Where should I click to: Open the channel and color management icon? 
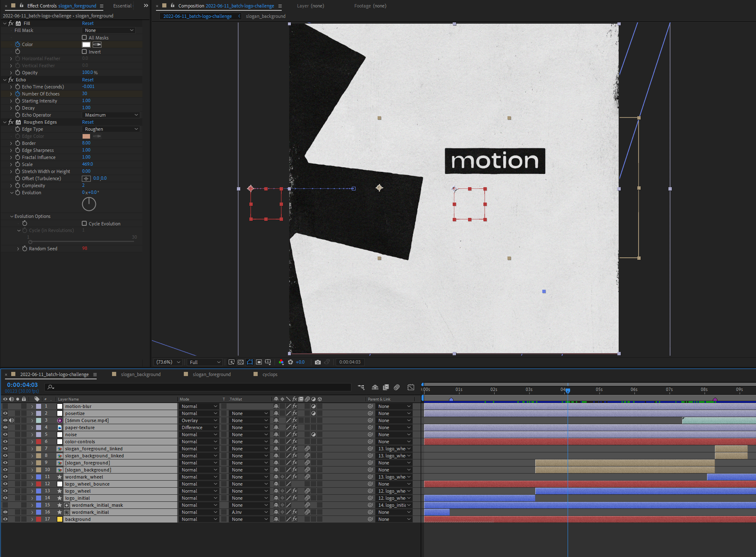point(281,362)
